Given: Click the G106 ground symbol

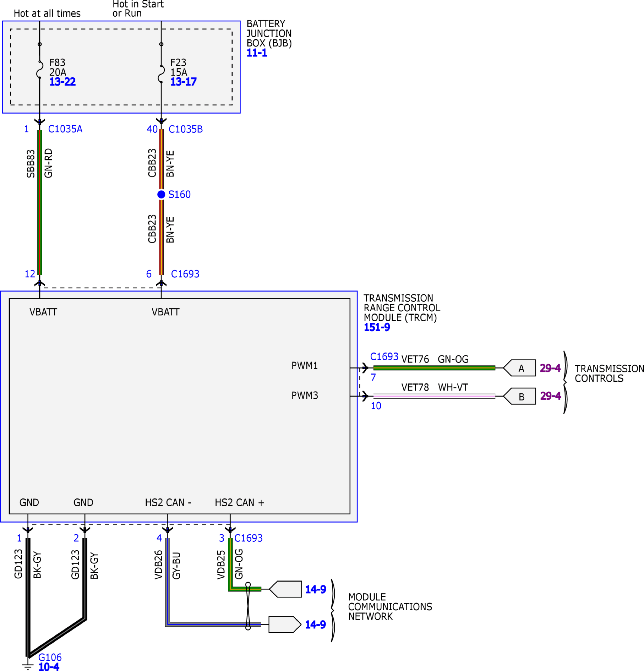Looking at the screenshot, I should tap(28, 666).
